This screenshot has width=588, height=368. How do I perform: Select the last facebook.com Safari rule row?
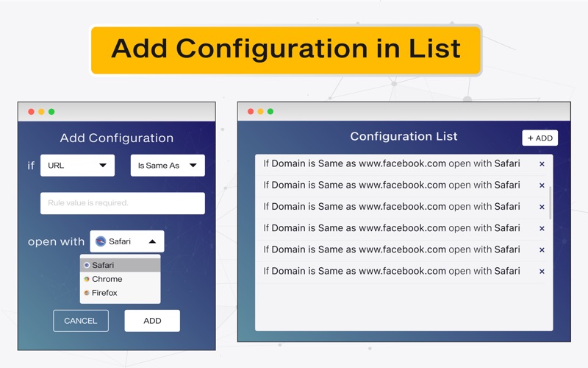click(401, 272)
